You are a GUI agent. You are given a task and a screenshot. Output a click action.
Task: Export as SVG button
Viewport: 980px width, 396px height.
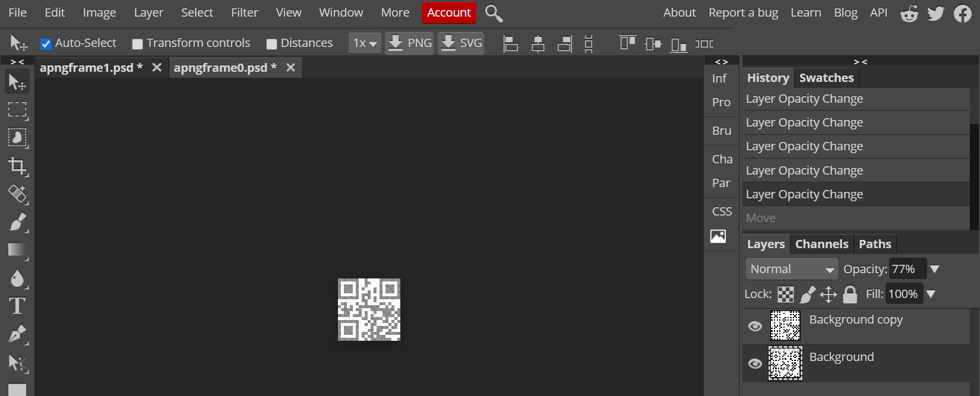coord(461,43)
